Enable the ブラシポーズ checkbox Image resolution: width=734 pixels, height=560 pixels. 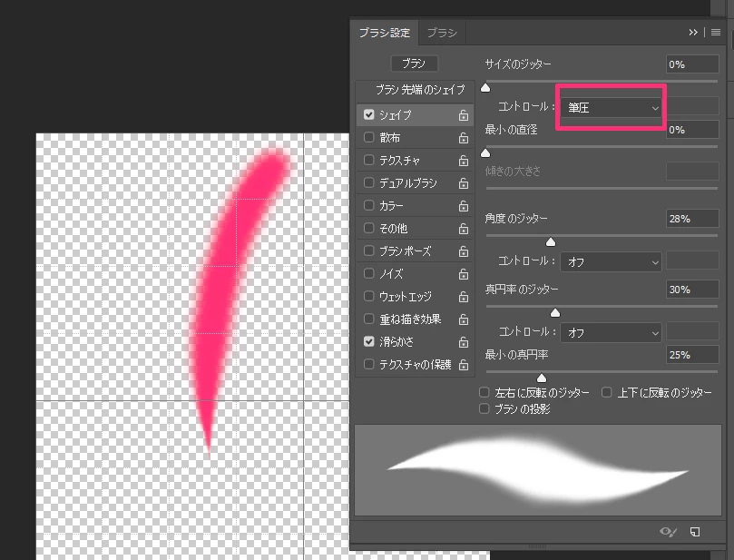point(369,251)
